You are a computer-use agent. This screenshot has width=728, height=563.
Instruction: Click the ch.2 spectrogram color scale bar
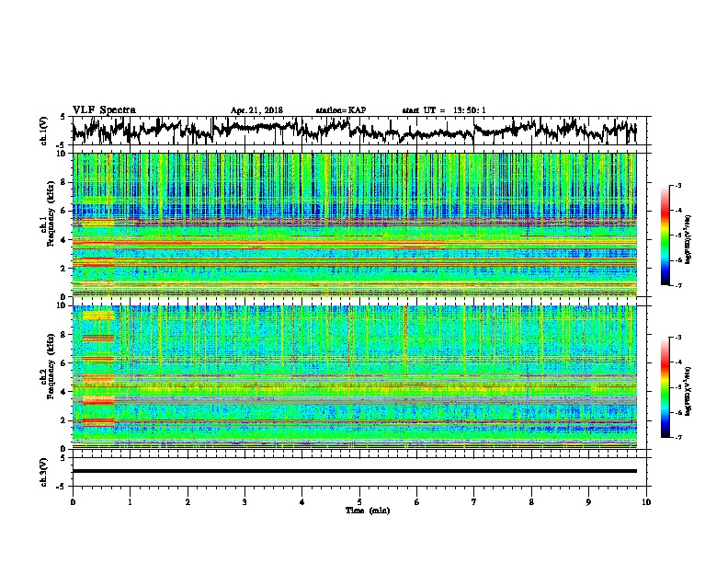pos(665,387)
